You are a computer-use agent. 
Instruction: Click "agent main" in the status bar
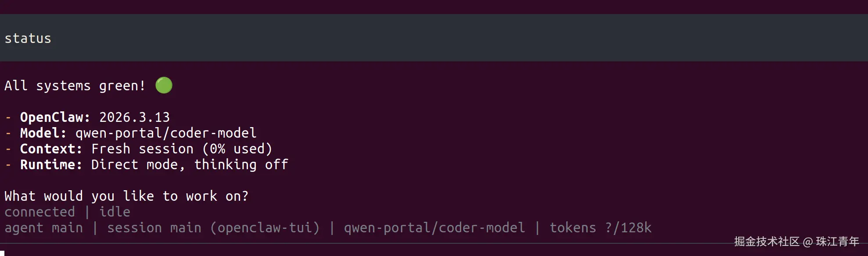pyautogui.click(x=43, y=228)
